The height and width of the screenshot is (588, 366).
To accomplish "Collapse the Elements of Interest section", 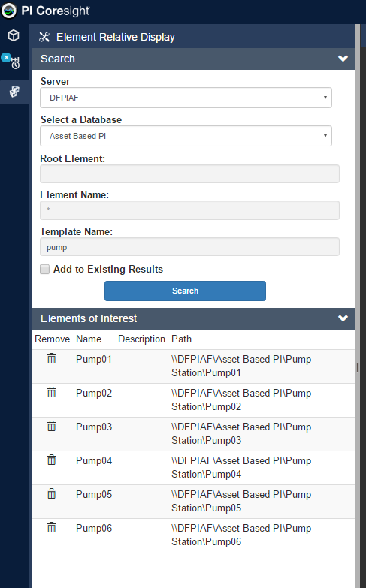I will (343, 318).
